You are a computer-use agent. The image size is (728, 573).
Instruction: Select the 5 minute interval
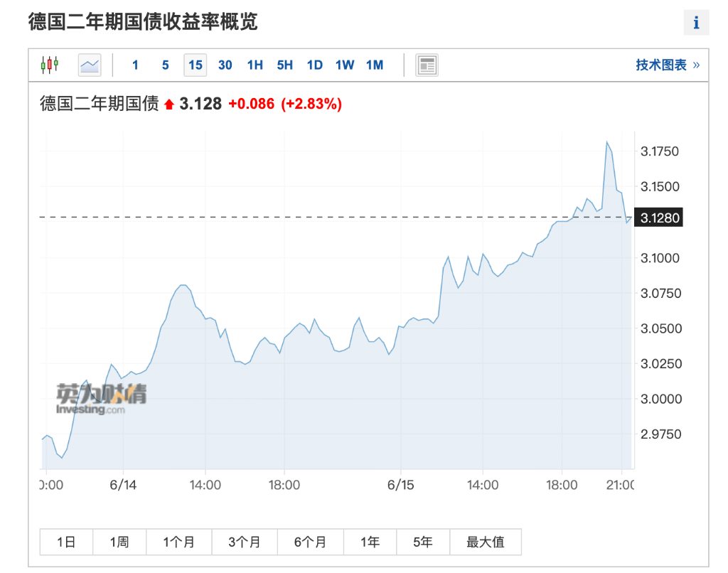(165, 65)
